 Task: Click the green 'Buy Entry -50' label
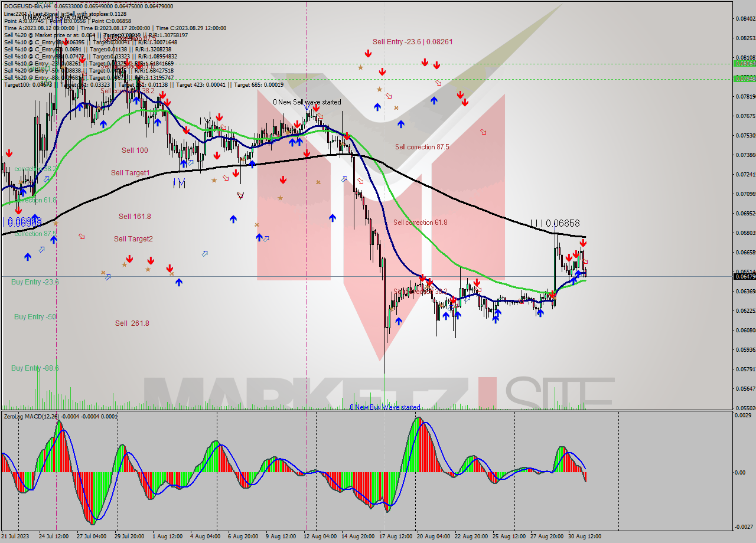35,317
